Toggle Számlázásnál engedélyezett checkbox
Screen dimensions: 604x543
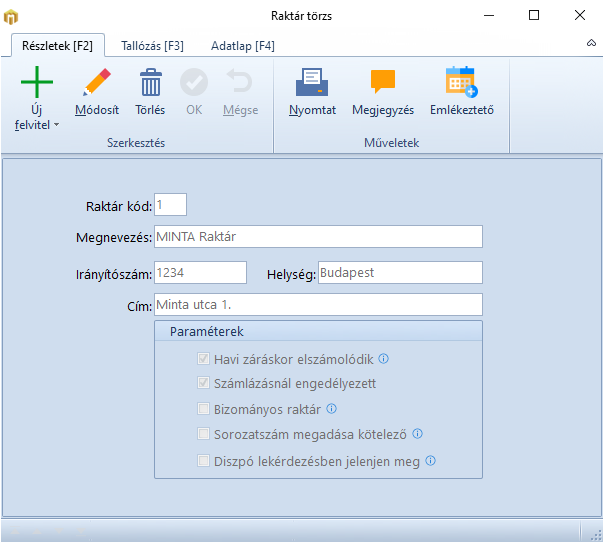click(x=204, y=384)
